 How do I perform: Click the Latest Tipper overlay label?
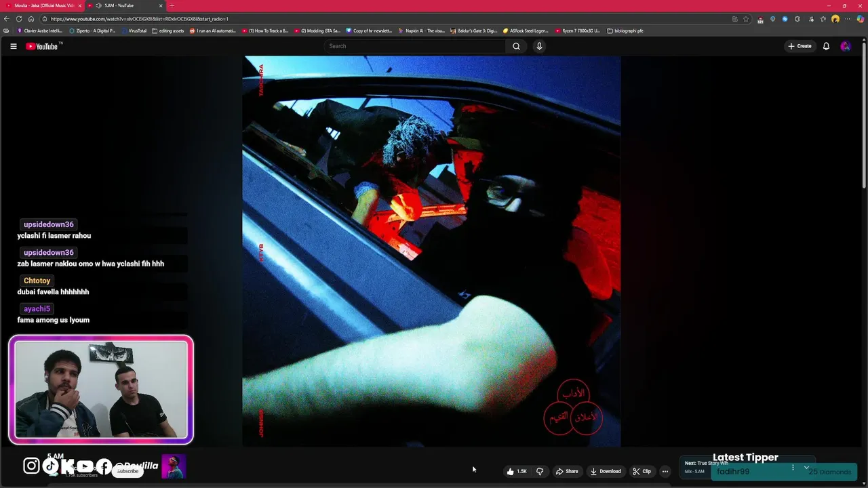[x=745, y=457]
